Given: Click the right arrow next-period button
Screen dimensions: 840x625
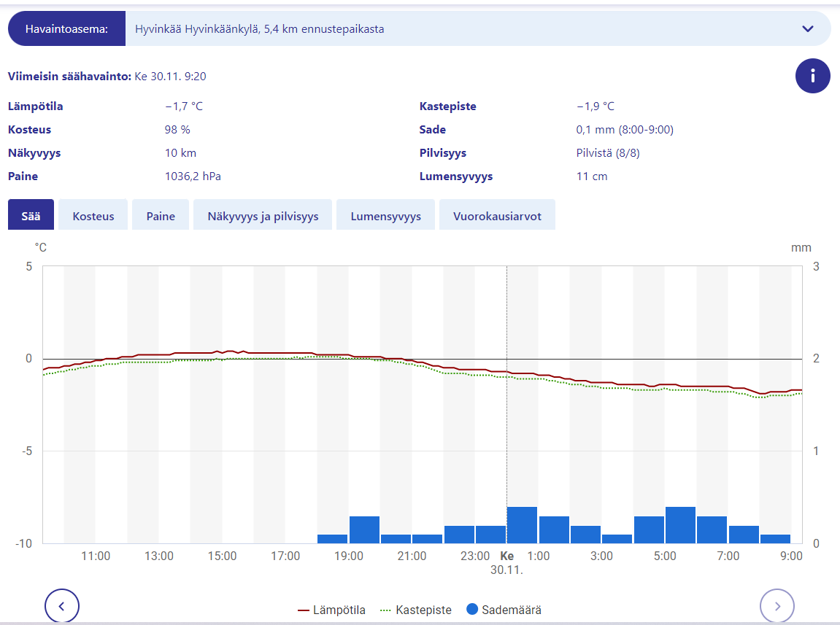Looking at the screenshot, I should [777, 605].
